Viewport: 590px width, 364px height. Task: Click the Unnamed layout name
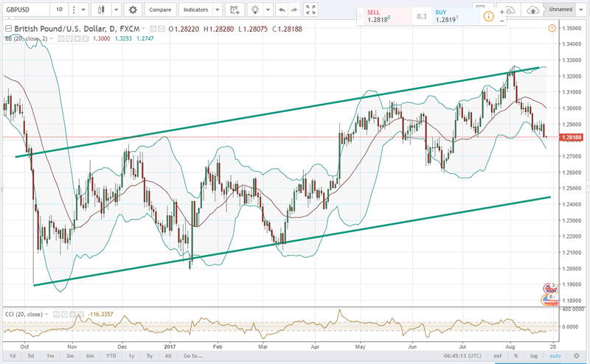560,10
